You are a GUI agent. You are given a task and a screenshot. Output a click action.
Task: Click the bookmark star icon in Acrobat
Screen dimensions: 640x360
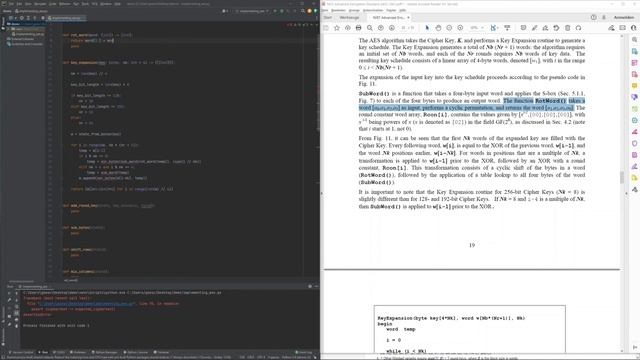[x=337, y=28]
